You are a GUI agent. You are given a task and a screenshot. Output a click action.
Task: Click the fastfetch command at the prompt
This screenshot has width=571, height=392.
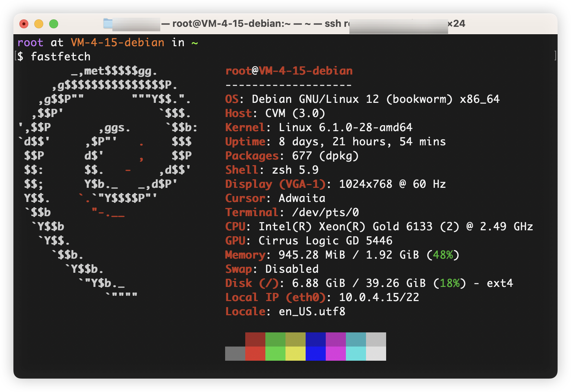point(60,57)
